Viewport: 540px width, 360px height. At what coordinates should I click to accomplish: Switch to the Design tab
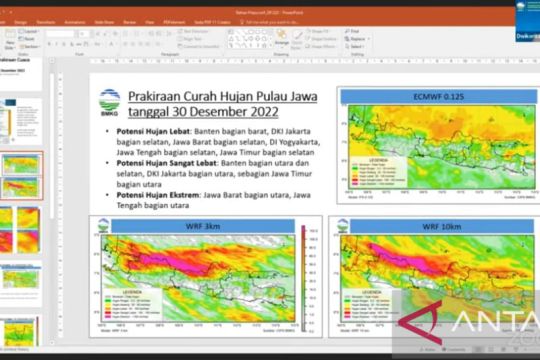(21, 22)
